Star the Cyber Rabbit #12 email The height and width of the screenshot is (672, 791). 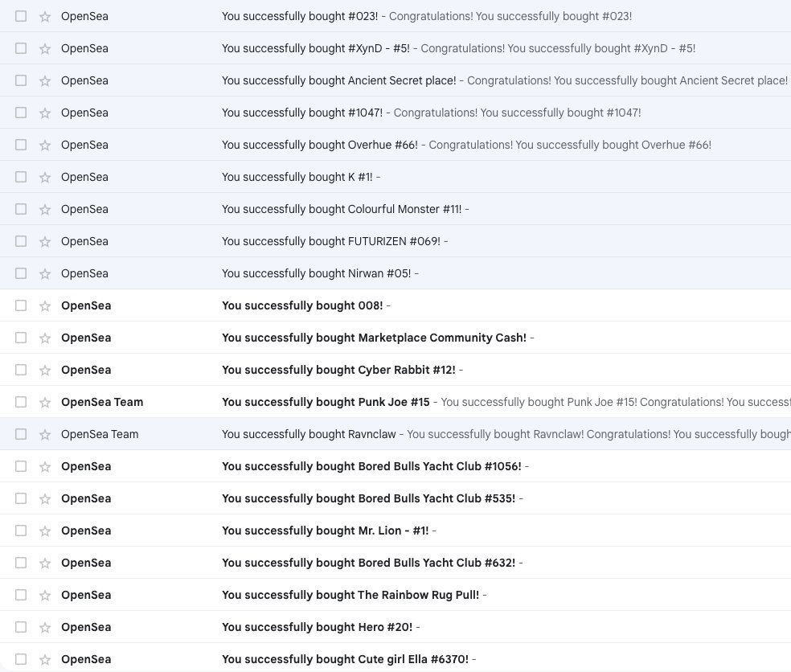pos(45,371)
